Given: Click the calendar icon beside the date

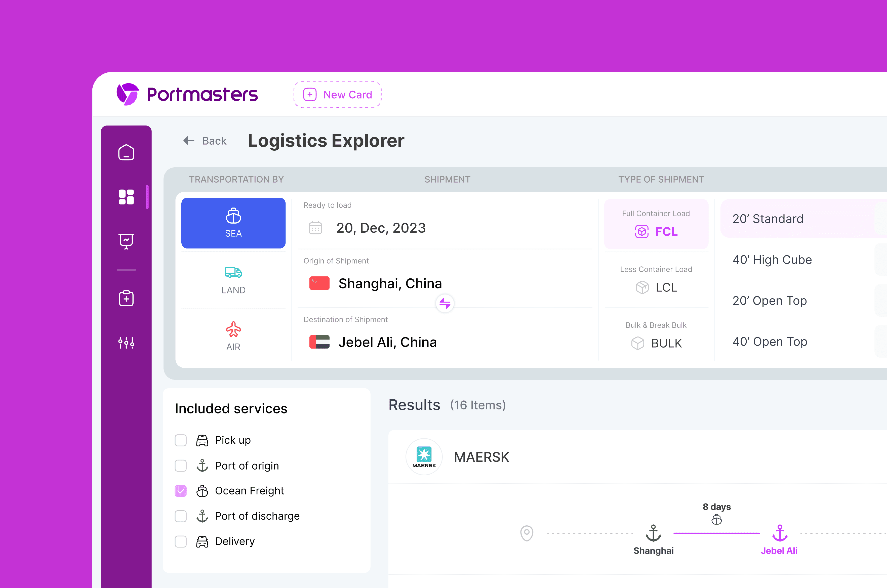Looking at the screenshot, I should pyautogui.click(x=315, y=228).
